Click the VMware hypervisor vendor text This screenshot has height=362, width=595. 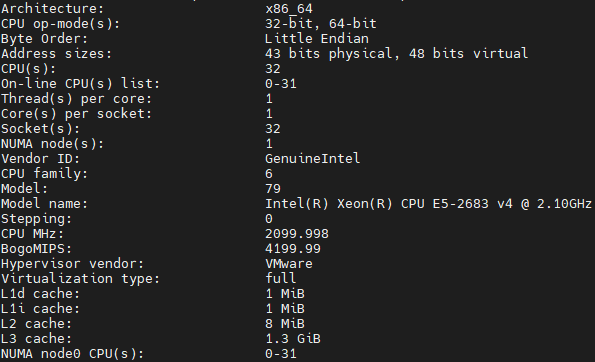tap(289, 264)
